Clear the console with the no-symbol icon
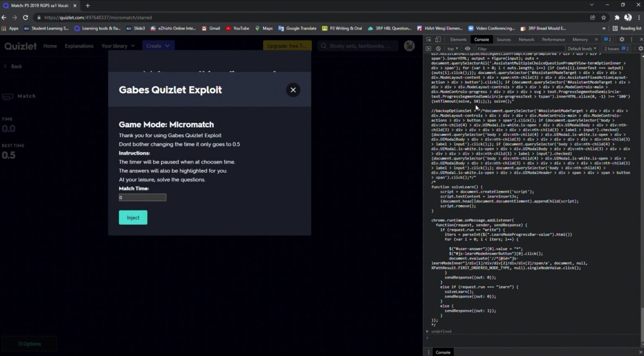 (438, 49)
